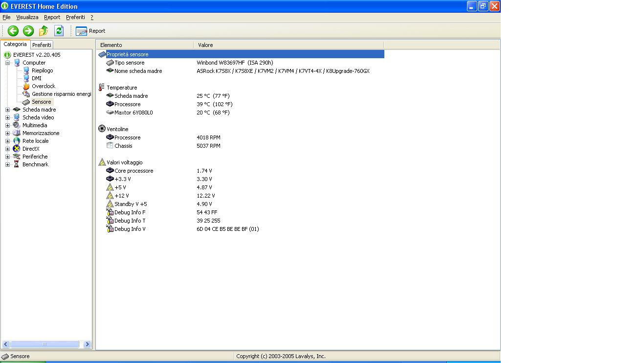The image size is (644, 363).
Task: Select Scheda madre temperature row
Action: click(x=241, y=96)
